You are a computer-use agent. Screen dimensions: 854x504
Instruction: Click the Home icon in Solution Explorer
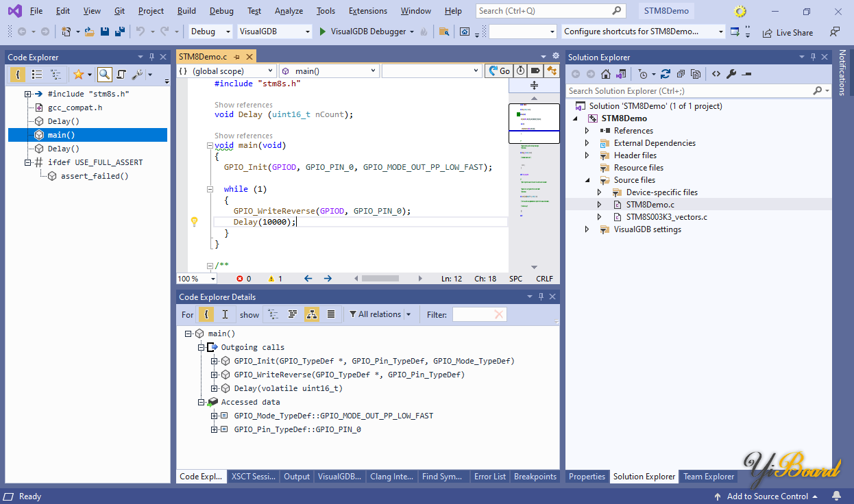605,74
